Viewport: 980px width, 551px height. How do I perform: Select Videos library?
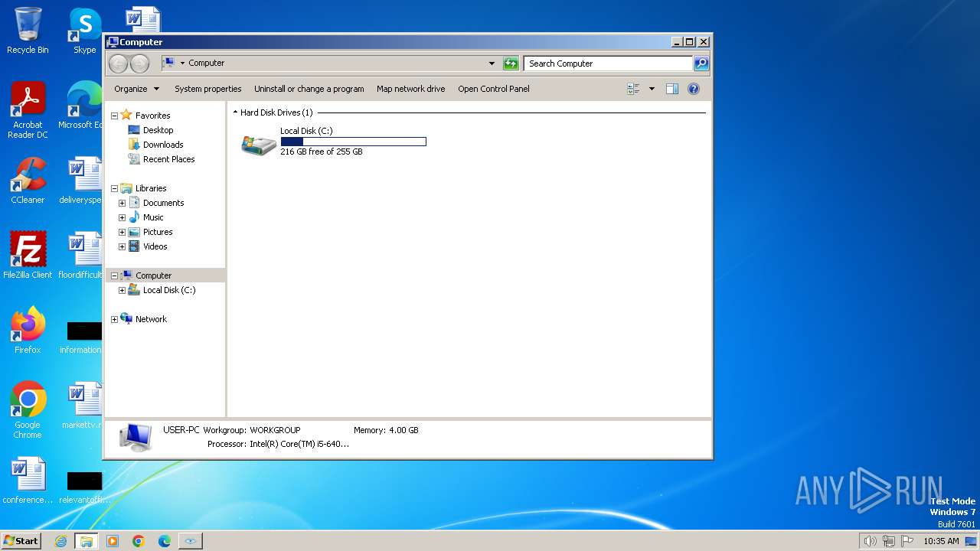pyautogui.click(x=155, y=246)
